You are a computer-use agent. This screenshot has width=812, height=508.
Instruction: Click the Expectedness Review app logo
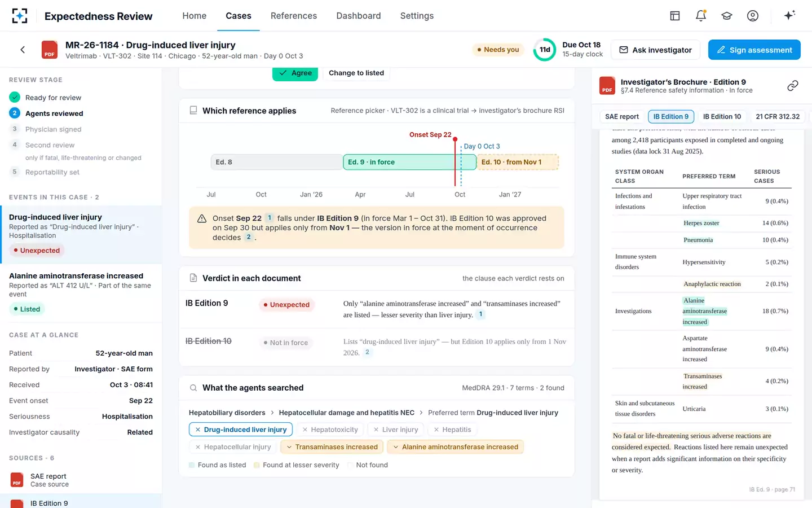tap(20, 16)
